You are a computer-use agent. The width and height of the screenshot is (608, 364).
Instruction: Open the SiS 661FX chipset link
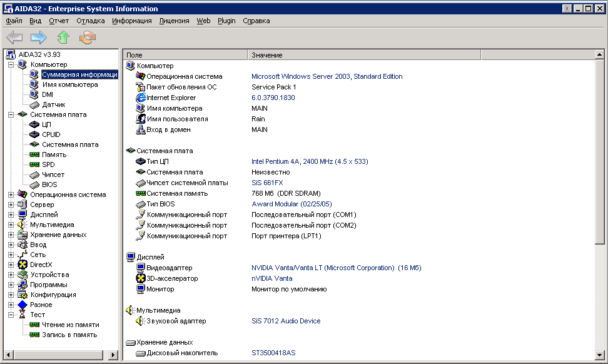(267, 183)
